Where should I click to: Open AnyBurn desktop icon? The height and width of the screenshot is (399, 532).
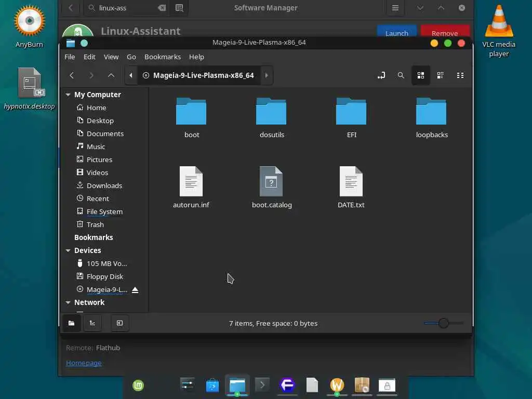point(29,27)
